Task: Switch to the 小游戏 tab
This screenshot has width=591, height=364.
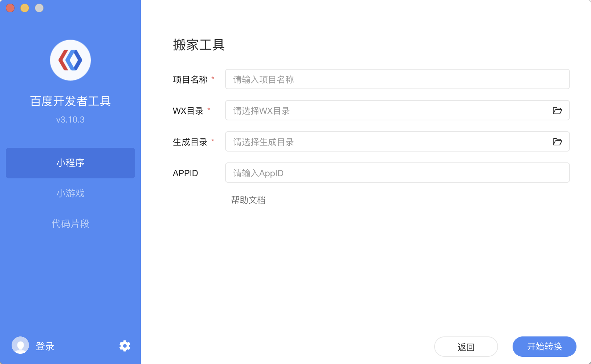Action: (x=70, y=193)
